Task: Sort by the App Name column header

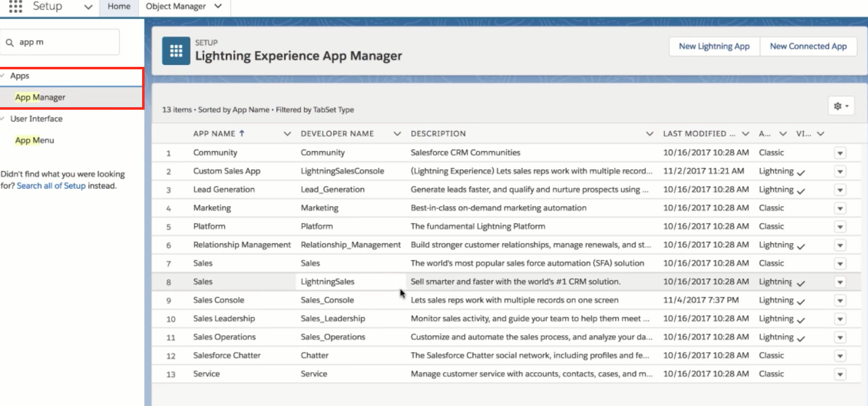Action: tap(214, 134)
